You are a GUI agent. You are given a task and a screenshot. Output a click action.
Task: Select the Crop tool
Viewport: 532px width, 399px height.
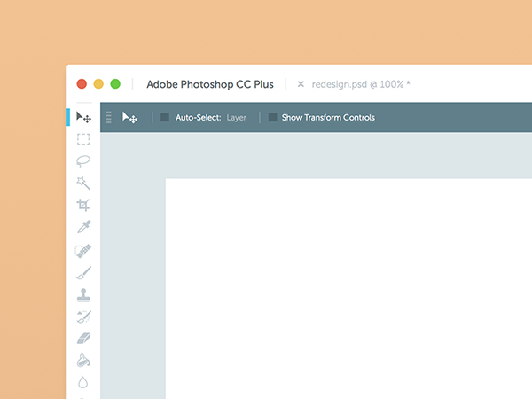tap(83, 205)
